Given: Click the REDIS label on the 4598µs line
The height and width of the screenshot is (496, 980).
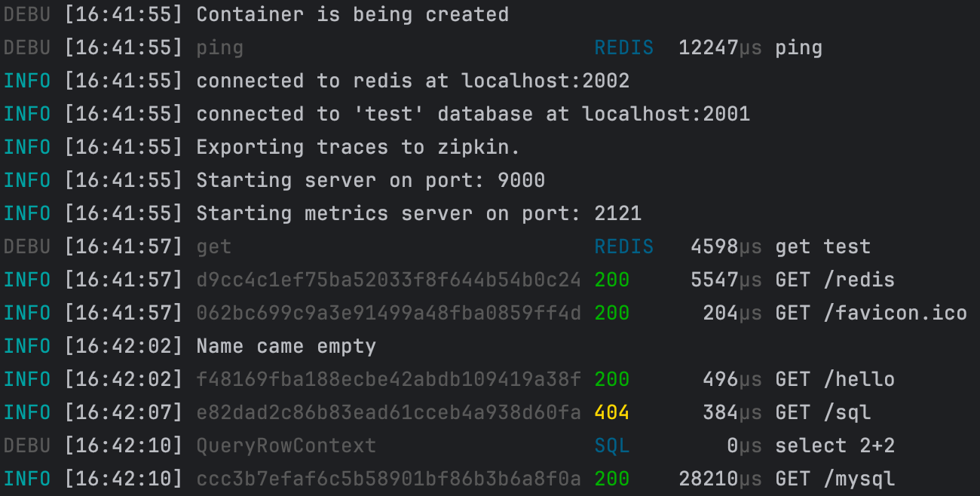Looking at the screenshot, I should [624, 246].
